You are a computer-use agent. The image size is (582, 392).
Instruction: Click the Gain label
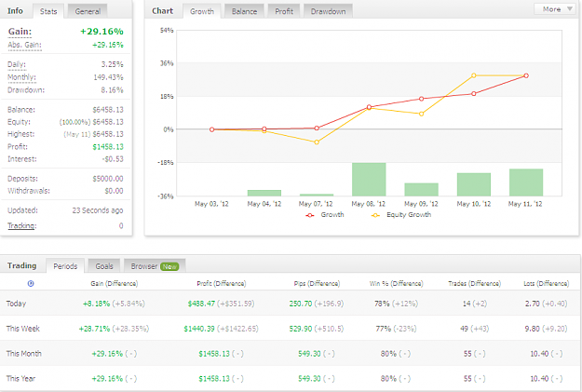(20, 32)
